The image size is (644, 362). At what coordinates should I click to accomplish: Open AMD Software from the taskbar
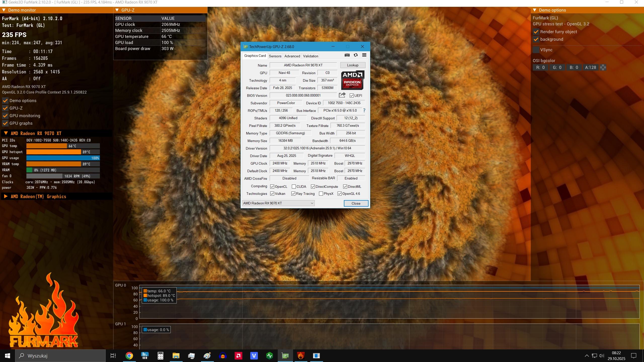tap(238, 355)
